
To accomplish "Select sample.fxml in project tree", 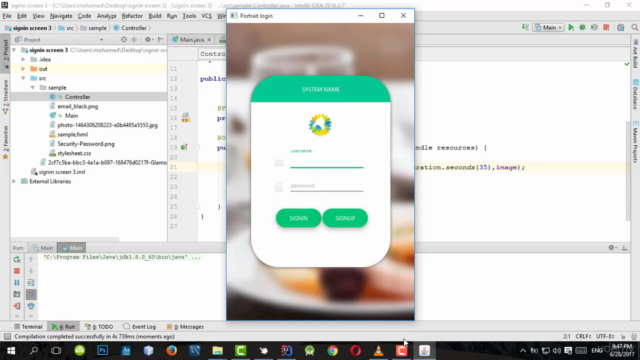I will tap(72, 134).
